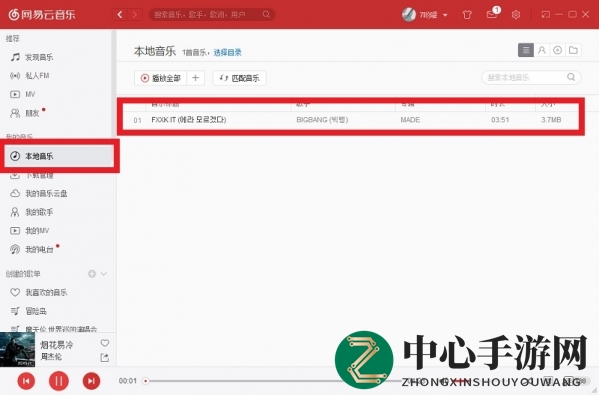The height and width of the screenshot is (395, 599).
Task: Click the 网易云音乐 logo
Action: click(42, 15)
